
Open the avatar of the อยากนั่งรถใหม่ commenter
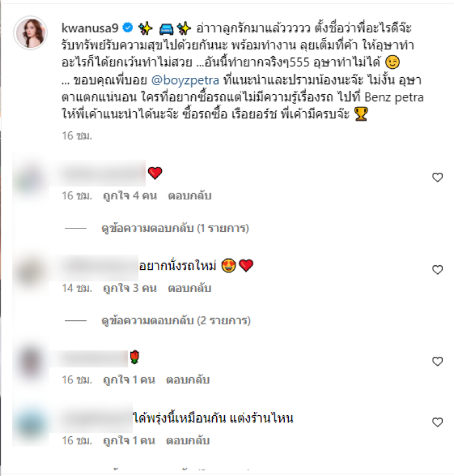click(x=31, y=271)
